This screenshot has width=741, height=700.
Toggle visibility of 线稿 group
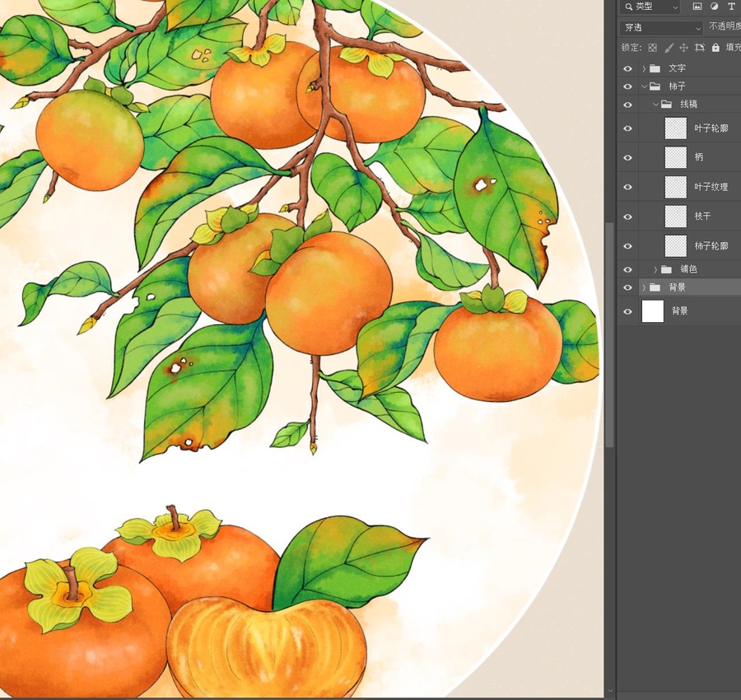pyautogui.click(x=627, y=105)
